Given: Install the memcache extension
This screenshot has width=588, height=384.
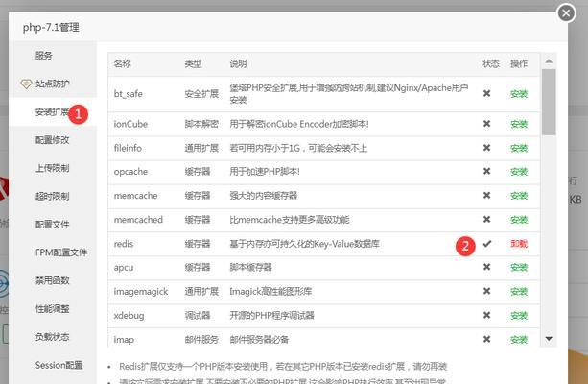Looking at the screenshot, I should 519,196.
